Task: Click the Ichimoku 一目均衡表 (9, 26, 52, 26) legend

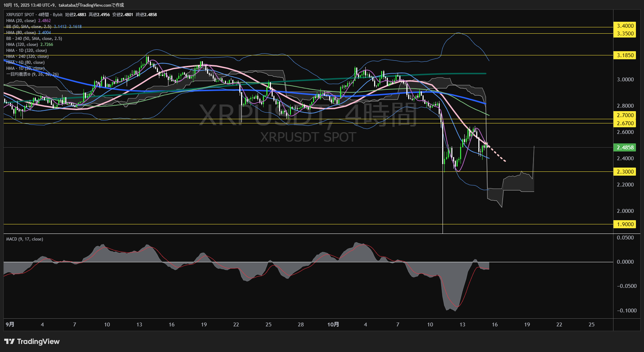Action: 32,74
